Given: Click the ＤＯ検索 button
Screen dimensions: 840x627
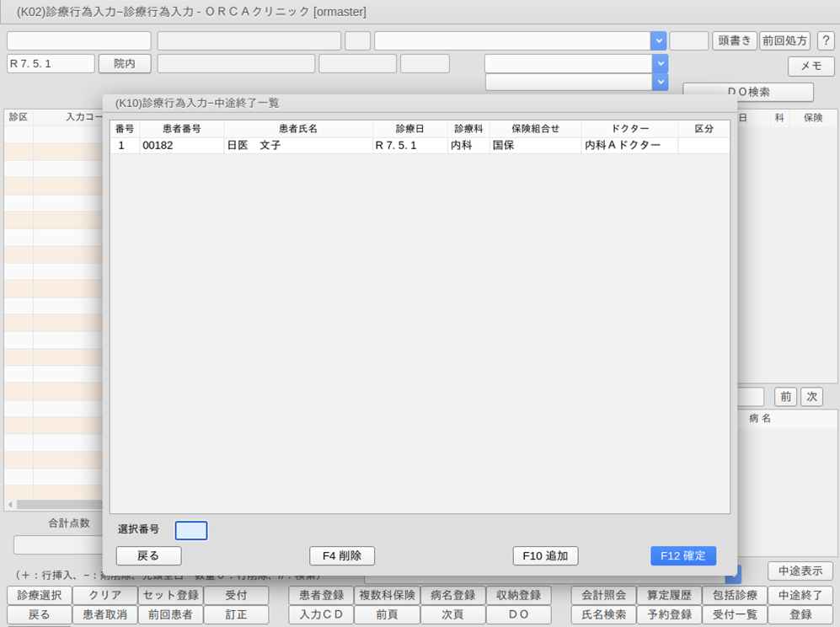Looking at the screenshot, I should (747, 91).
